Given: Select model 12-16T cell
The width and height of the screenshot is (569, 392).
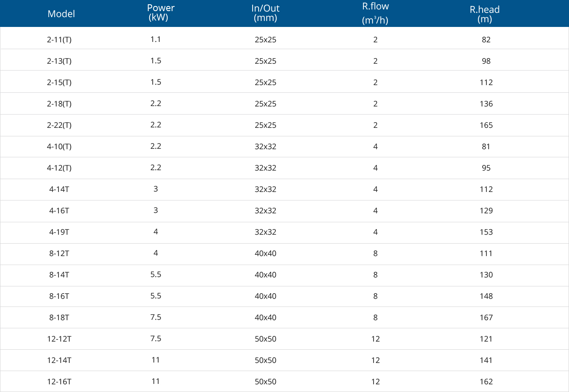Looking at the screenshot, I should pyautogui.click(x=59, y=382).
